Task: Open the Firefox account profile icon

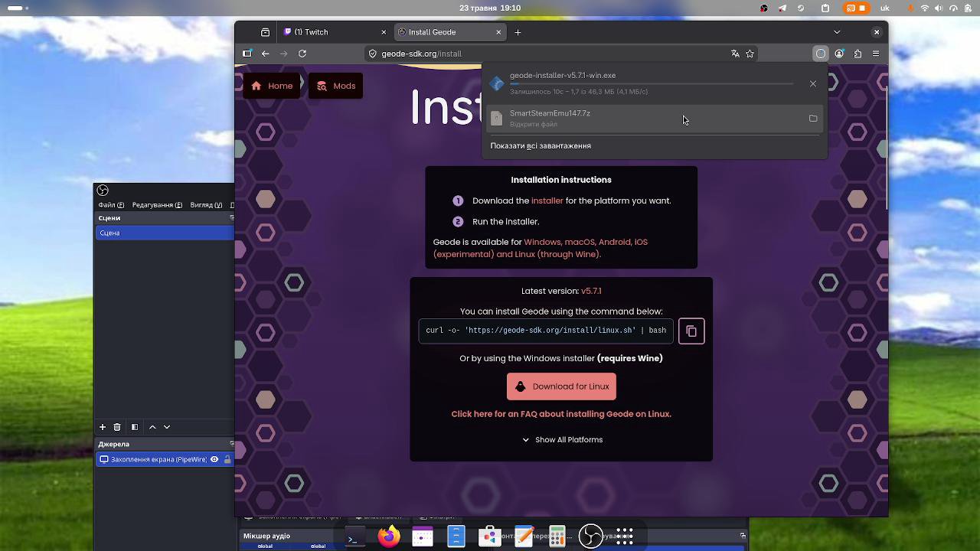Action: click(839, 54)
